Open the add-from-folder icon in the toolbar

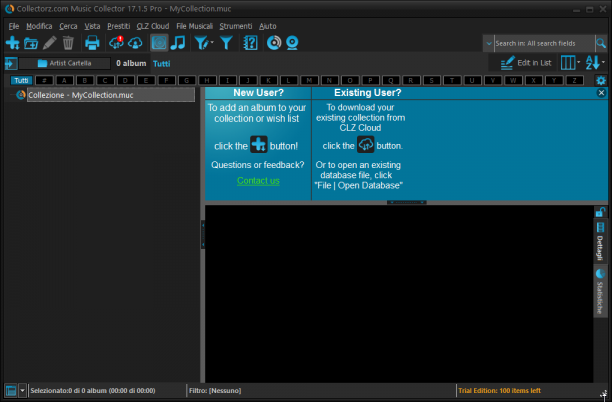(31, 43)
